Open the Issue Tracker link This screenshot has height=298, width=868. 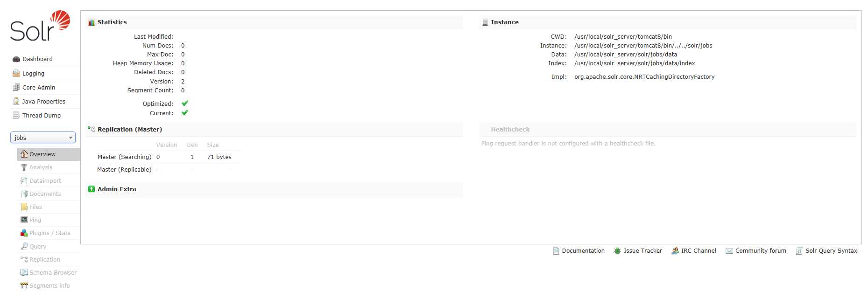643,251
